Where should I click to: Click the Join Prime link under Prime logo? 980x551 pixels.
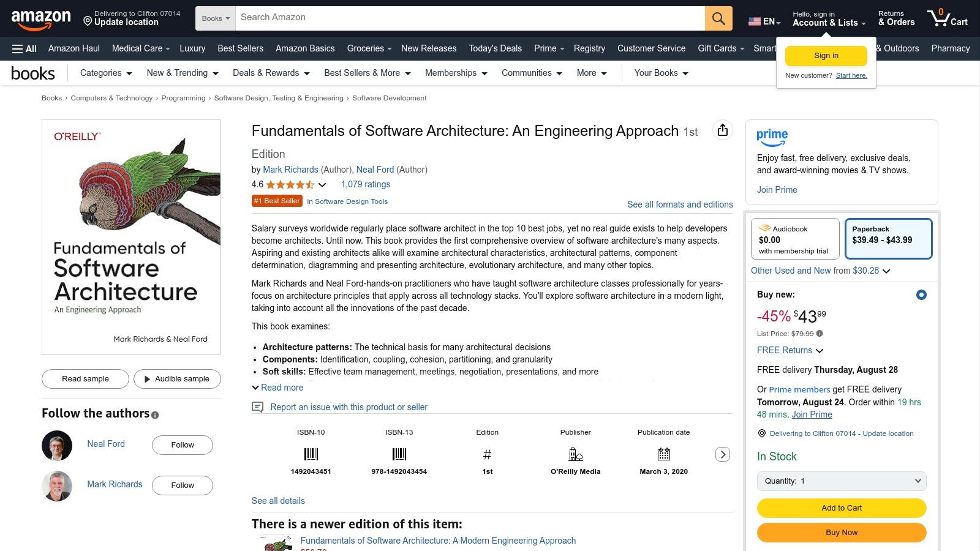point(777,190)
